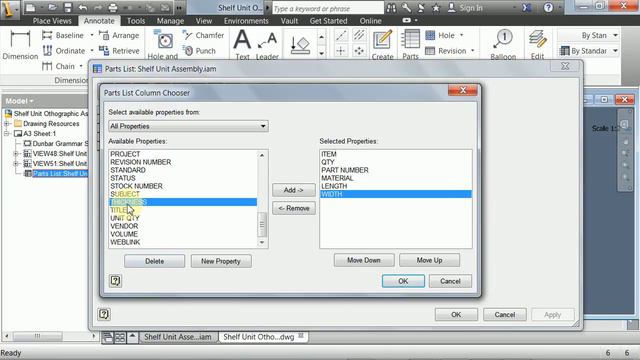Select the Chamfer note tool
640x360 pixels.
coord(203,36)
